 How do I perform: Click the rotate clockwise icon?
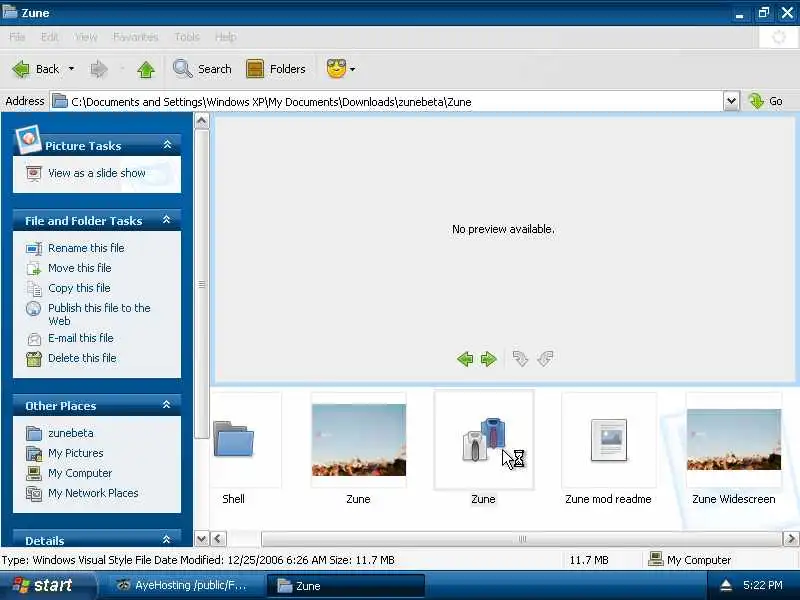pyautogui.click(x=520, y=359)
